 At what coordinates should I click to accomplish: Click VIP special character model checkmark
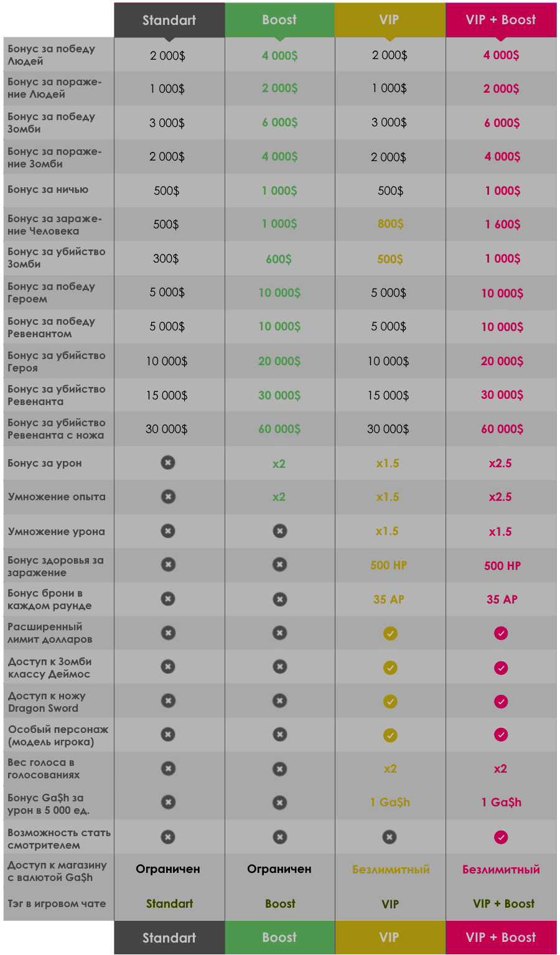pos(390,735)
